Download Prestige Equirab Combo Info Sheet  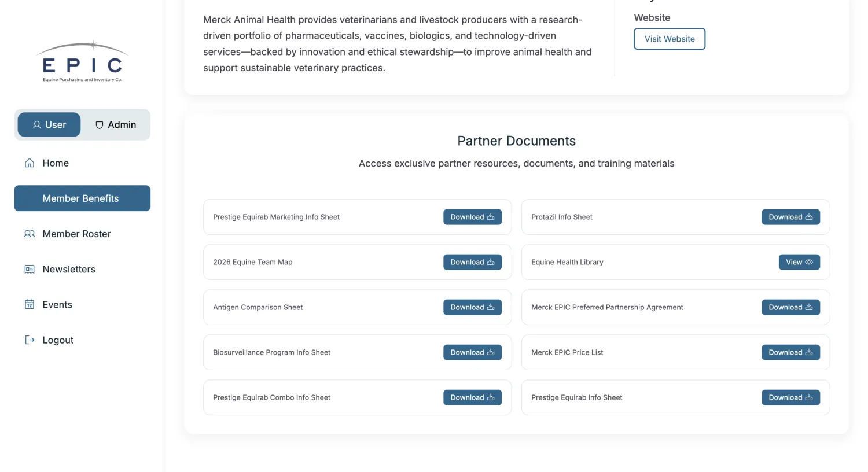pos(472,397)
